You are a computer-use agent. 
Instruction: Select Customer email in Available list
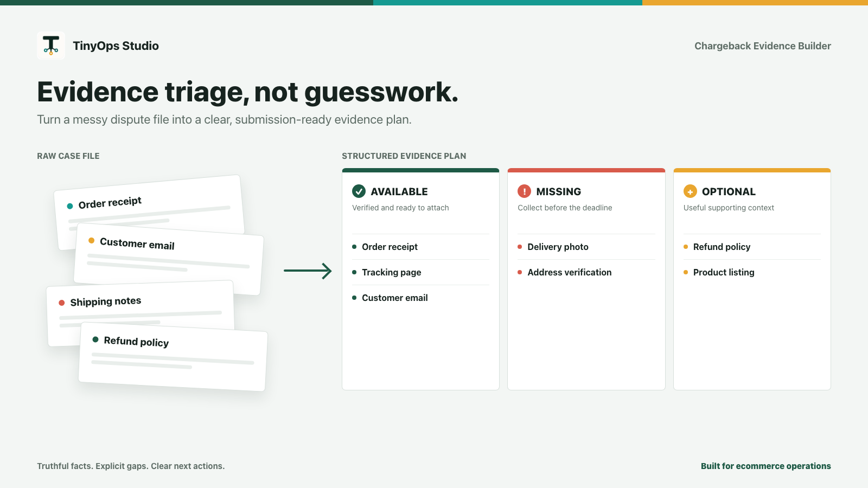click(420, 298)
